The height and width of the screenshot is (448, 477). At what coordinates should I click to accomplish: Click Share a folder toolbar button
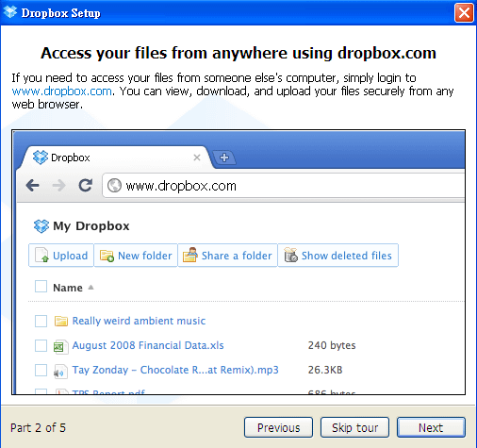(227, 256)
